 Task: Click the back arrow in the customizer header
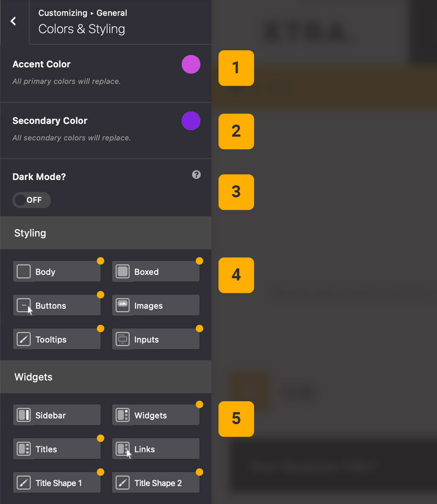tap(14, 21)
